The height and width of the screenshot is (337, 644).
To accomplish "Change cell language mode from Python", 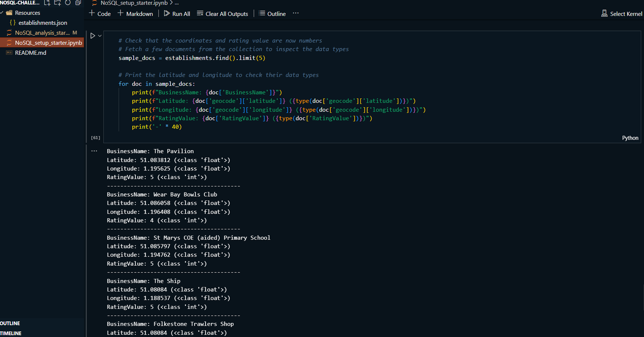I will coord(630,138).
